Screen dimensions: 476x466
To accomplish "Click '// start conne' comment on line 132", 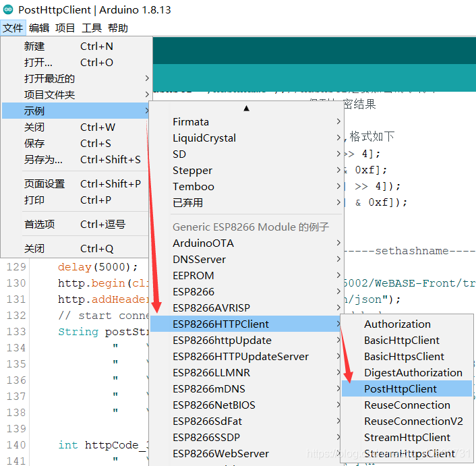I will pyautogui.click(x=103, y=316).
